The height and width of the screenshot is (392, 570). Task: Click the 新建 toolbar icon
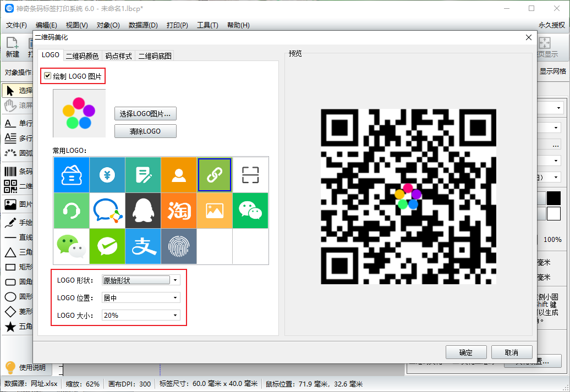point(12,47)
